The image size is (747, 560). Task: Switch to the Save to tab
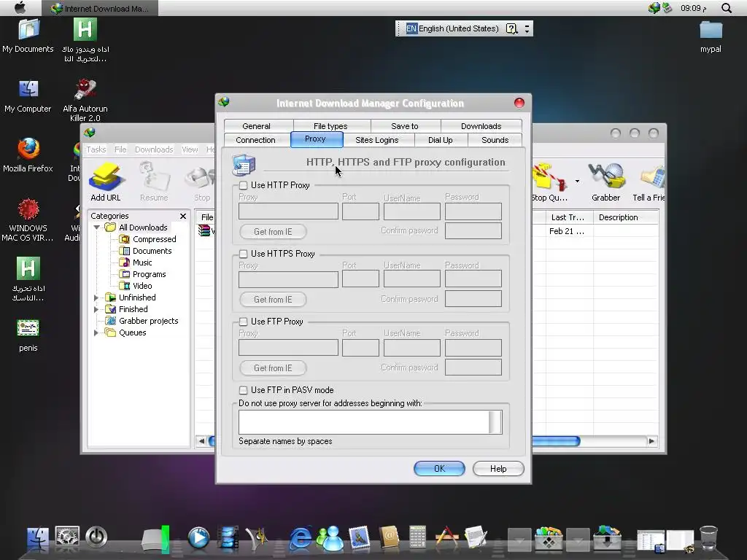(x=404, y=126)
